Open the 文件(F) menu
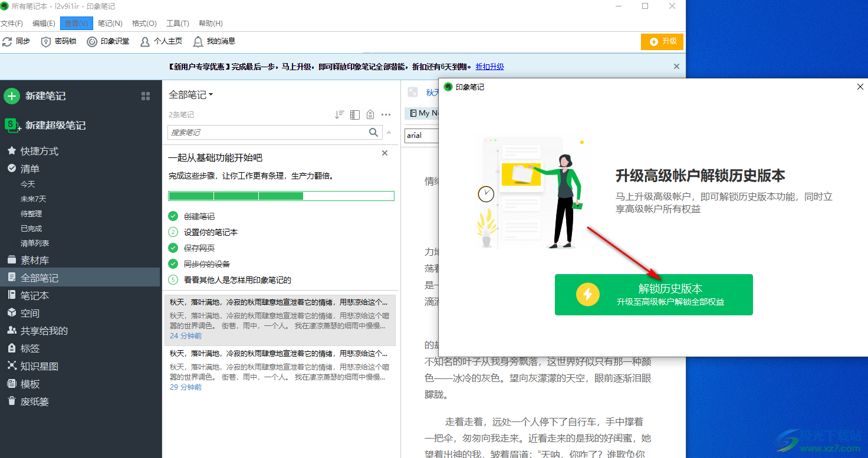The image size is (868, 458). point(12,24)
